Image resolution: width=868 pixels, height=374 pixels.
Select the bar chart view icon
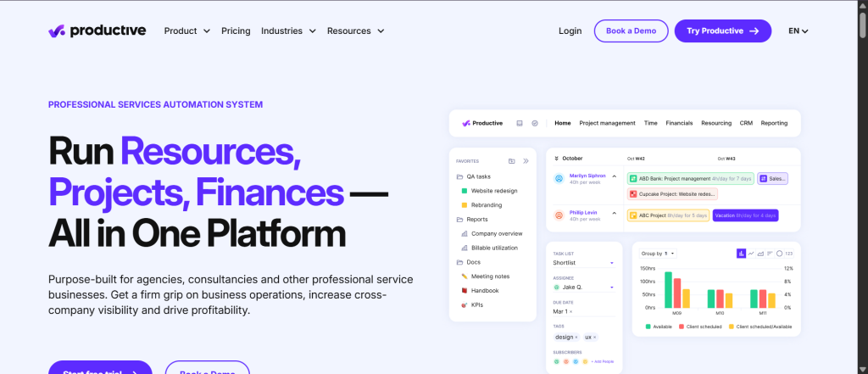point(741,253)
